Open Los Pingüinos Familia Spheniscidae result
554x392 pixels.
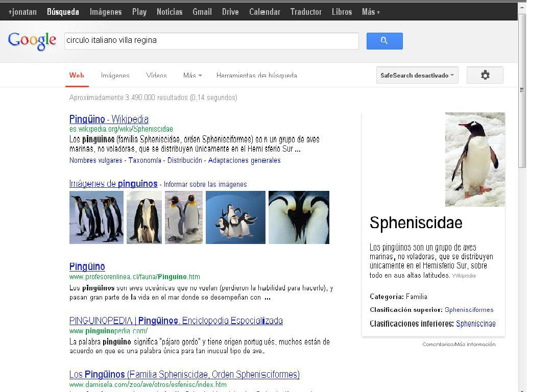click(x=184, y=374)
